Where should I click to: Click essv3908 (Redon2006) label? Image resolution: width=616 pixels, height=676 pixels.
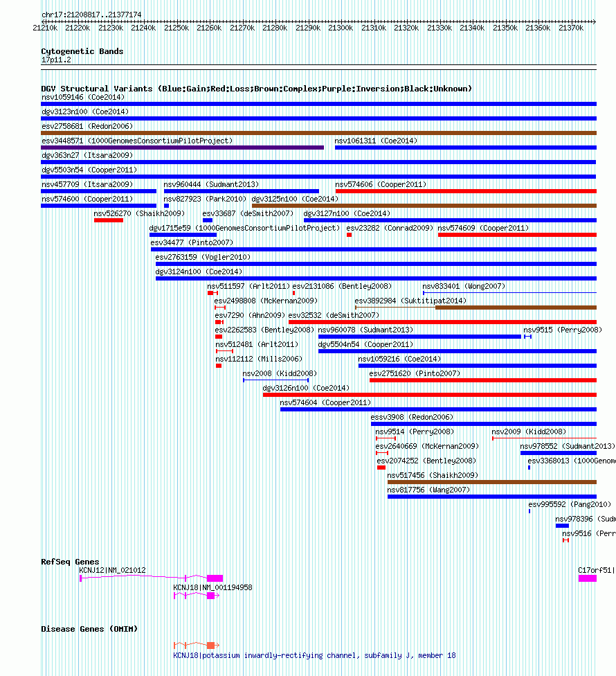click(412, 417)
